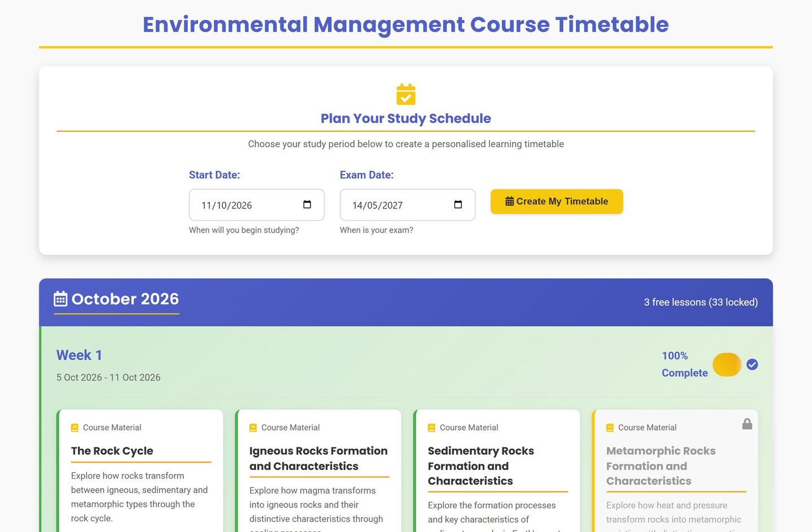The width and height of the screenshot is (812, 532).
Task: Click the Week 1 completed checkmark icon
Action: [752, 365]
